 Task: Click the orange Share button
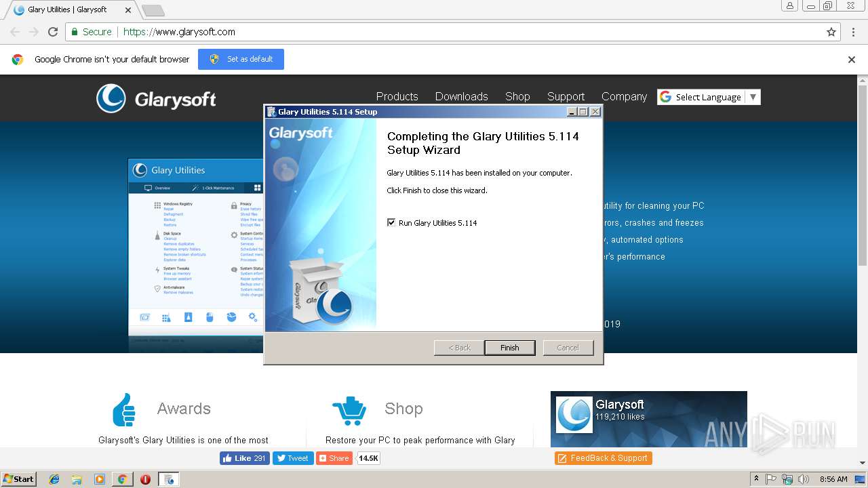tap(335, 458)
